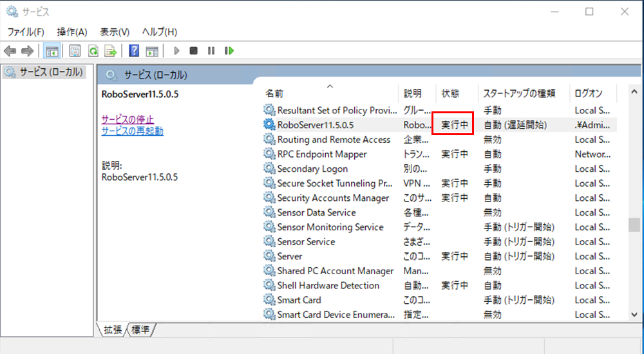644x354 pixels.
Task: Click the RoboServer11.5.0.5 heading in details pane
Action: (140, 94)
